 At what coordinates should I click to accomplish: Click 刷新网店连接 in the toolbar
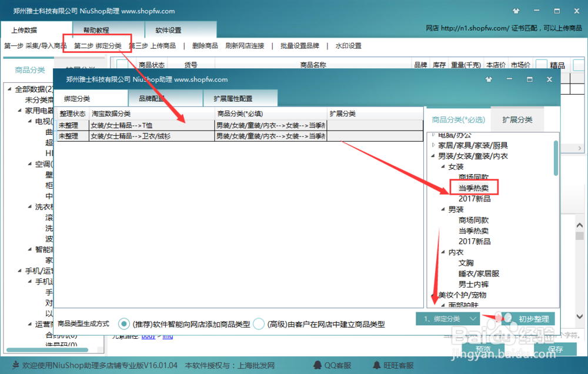(245, 46)
